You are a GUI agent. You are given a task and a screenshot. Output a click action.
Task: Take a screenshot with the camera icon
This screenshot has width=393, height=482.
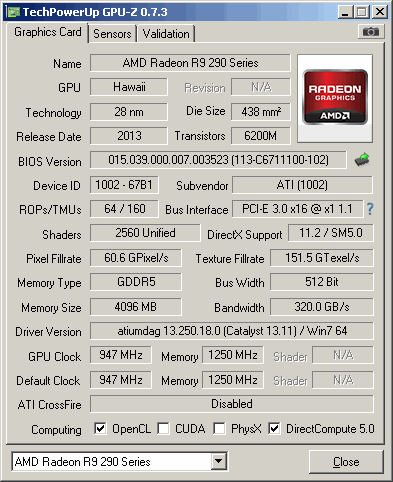point(371,32)
